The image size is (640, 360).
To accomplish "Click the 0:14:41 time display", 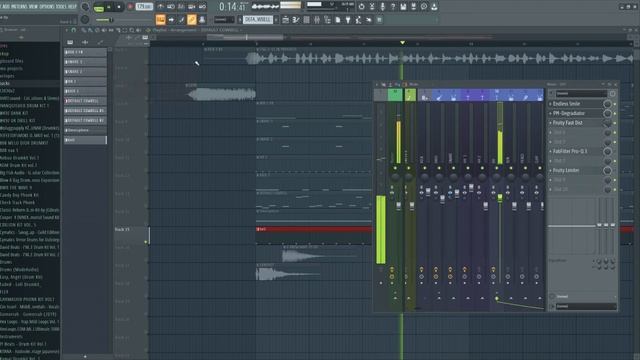I will pos(233,7).
